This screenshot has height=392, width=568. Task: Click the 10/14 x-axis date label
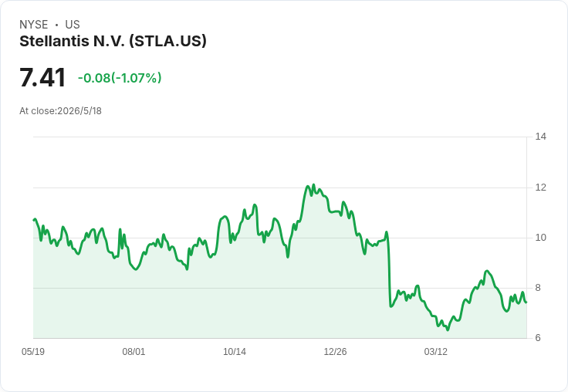click(235, 351)
